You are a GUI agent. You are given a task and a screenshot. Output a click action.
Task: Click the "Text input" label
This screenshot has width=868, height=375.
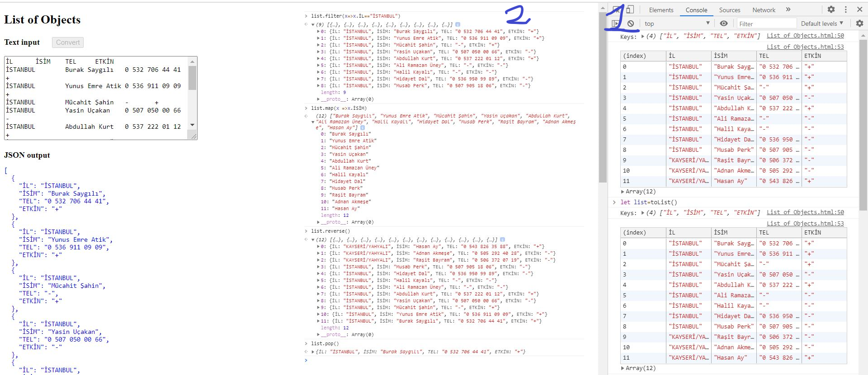[22, 42]
